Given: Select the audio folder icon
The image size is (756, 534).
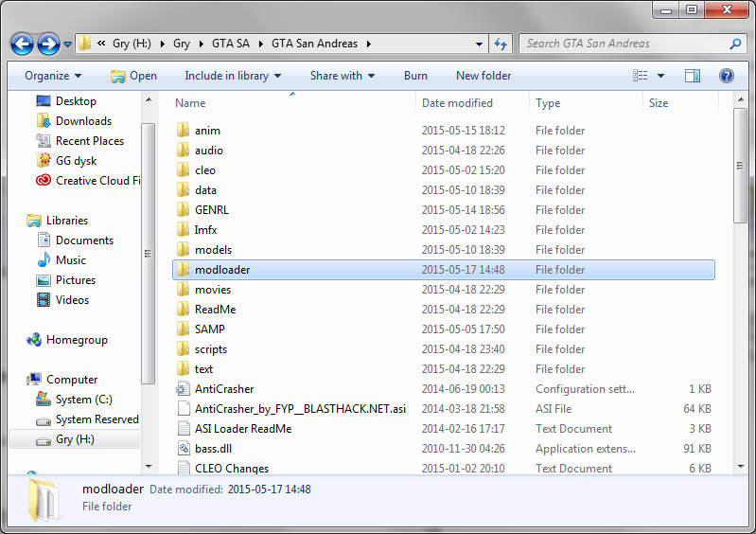Looking at the screenshot, I should click(x=183, y=150).
